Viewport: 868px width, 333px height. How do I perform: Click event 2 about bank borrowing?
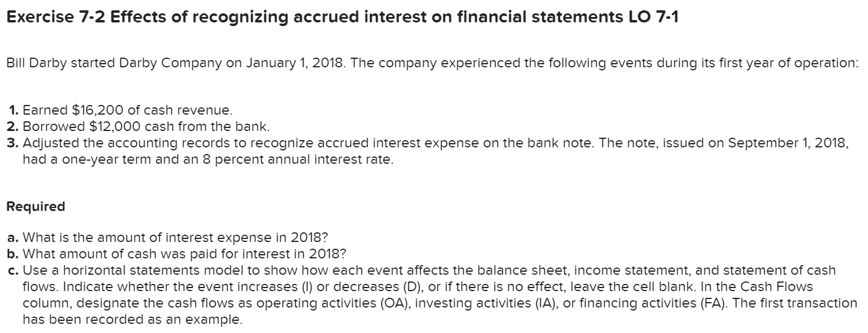pyautogui.click(x=139, y=127)
